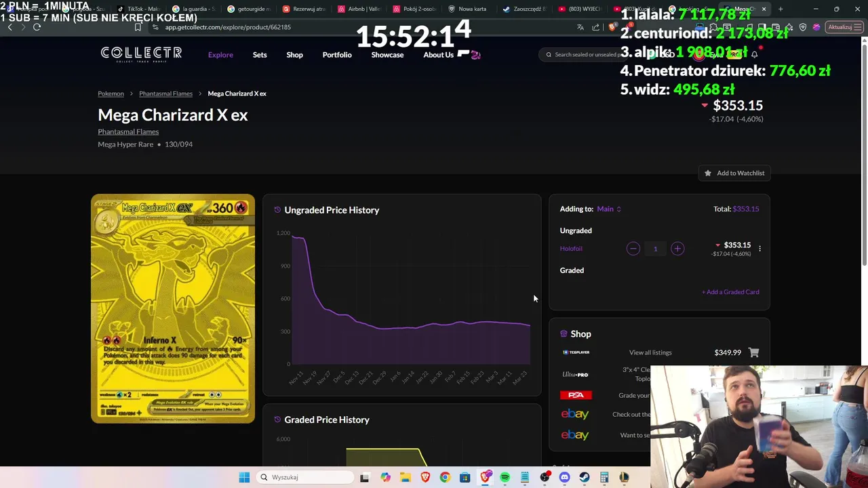The height and width of the screenshot is (488, 868).
Task: Click the Wyszukaj taskbar search box
Action: (305, 477)
